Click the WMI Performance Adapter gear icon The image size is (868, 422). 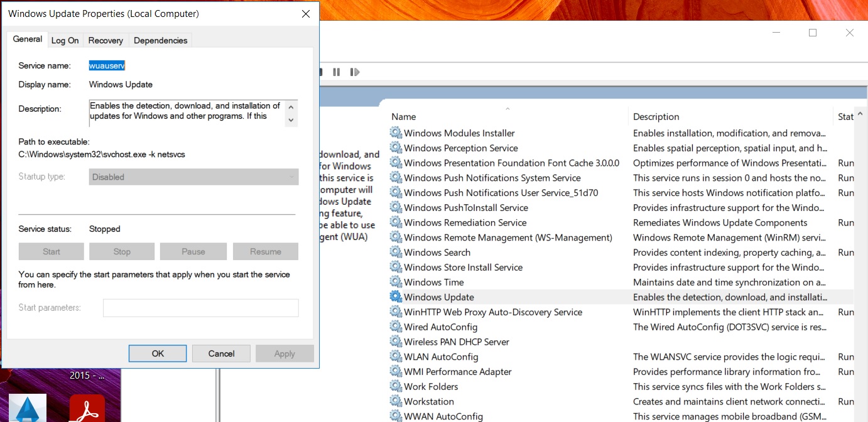pyautogui.click(x=396, y=372)
